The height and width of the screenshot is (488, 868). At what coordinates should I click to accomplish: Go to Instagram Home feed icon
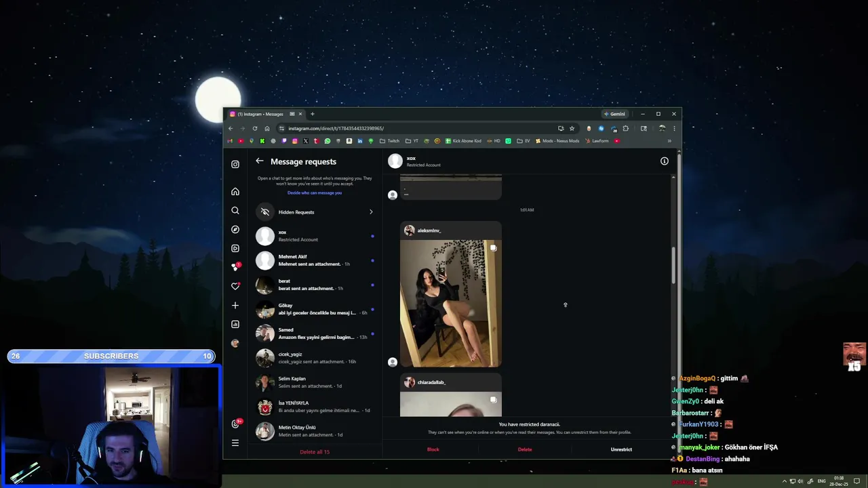coord(235,192)
